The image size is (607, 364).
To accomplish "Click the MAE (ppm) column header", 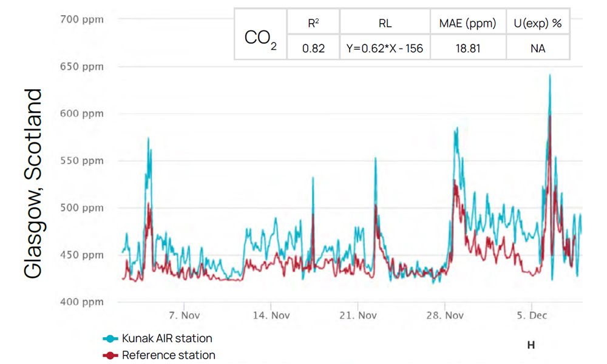I will [467, 24].
